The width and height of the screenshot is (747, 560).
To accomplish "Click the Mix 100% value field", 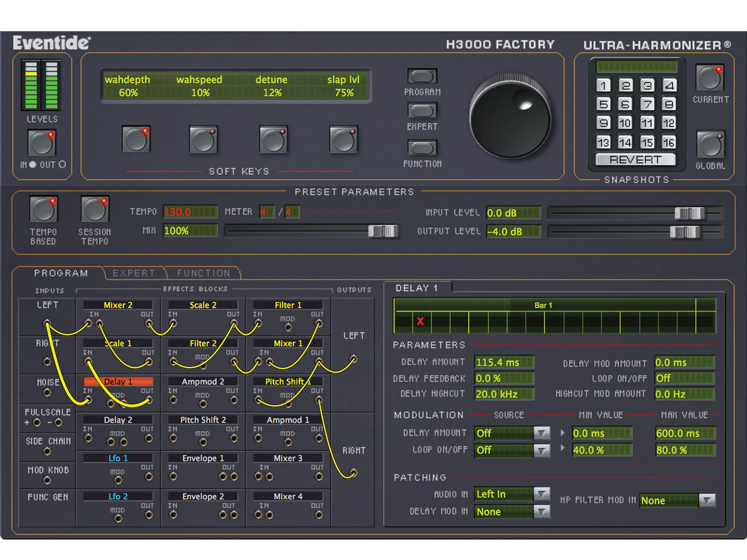I will 190,231.
